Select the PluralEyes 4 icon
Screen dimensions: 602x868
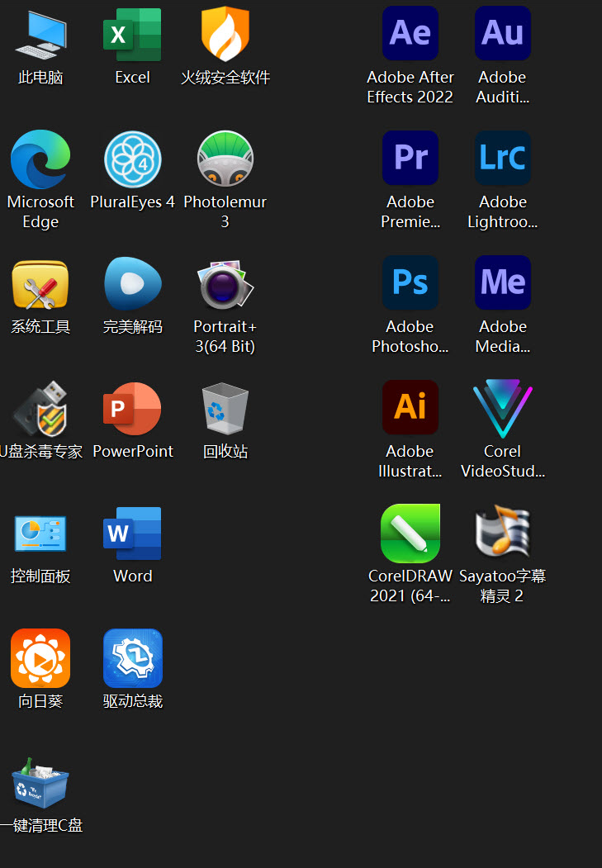(x=133, y=159)
